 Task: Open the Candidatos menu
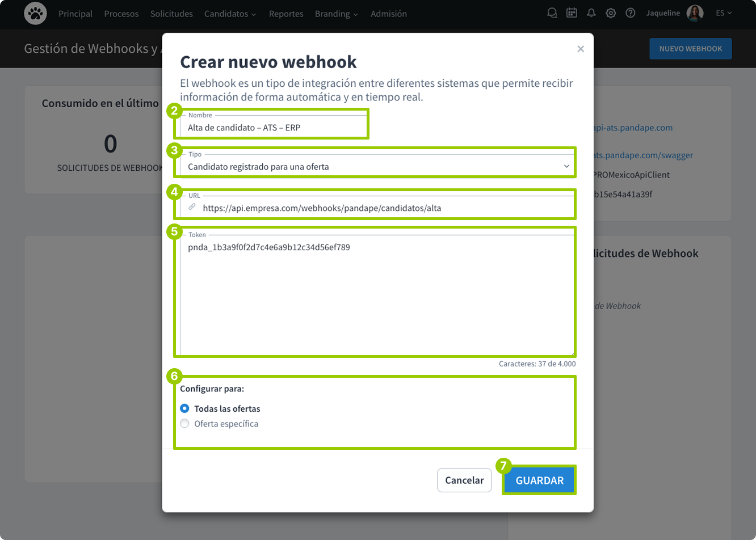coord(229,14)
